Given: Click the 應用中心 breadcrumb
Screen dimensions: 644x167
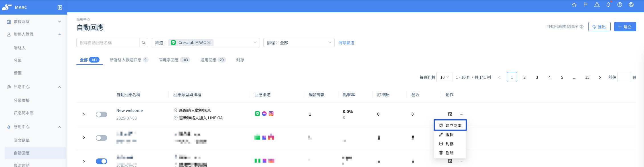Looking at the screenshot, I should [83, 19].
